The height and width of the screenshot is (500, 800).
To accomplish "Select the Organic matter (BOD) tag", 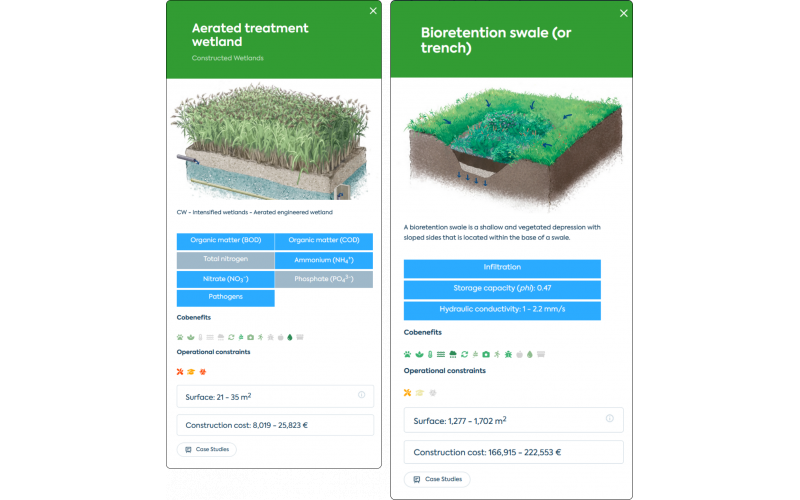I will pos(226,241).
